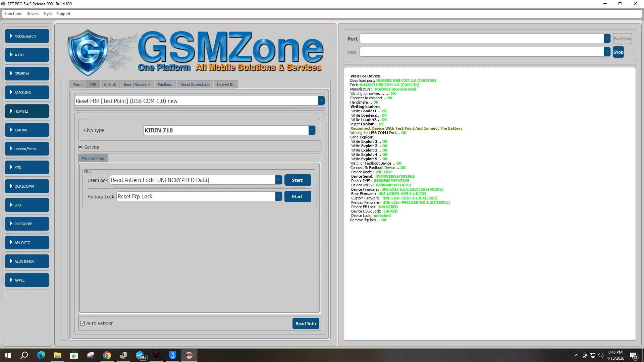Viewport: 644px width, 362px height.
Task: Open File Explorer taskbar icon
Action: [57, 355]
